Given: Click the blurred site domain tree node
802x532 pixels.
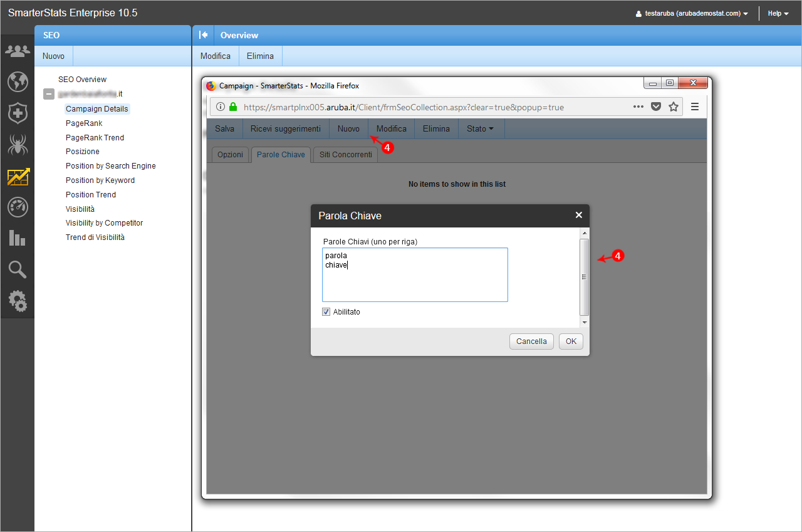Looking at the screenshot, I should pos(90,94).
